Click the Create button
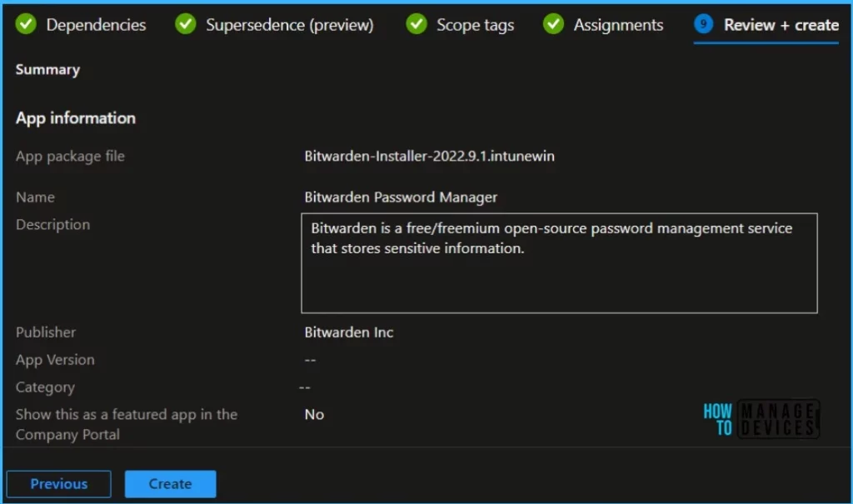853x504 pixels. pyautogui.click(x=170, y=484)
